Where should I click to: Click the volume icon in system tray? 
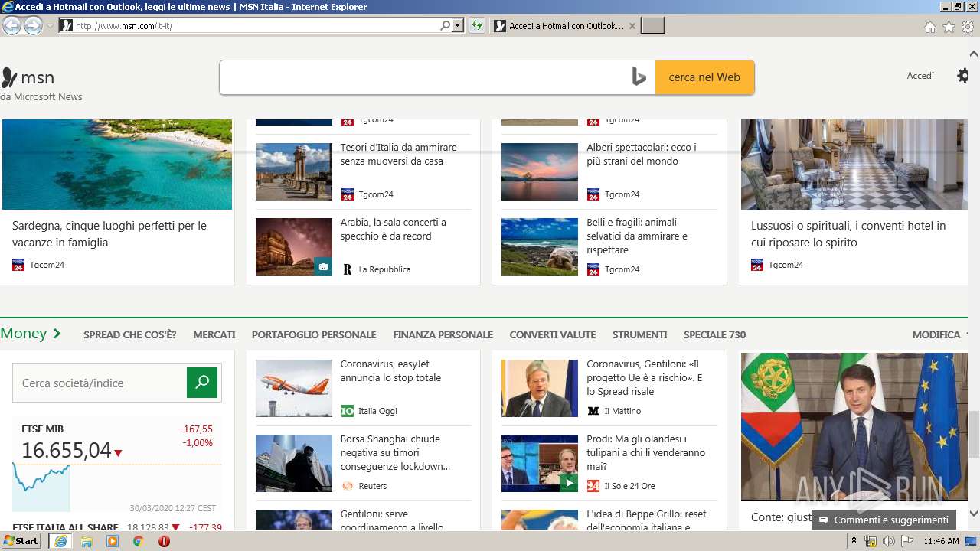coord(889,541)
